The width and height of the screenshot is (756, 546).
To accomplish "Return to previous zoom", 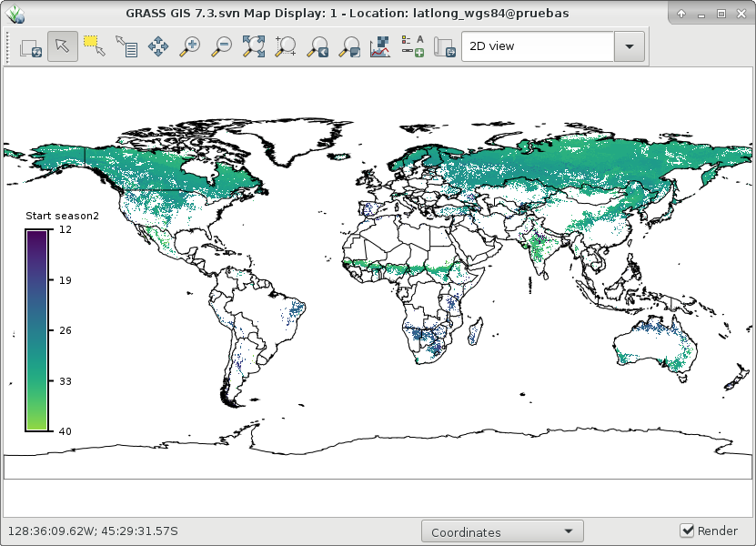I will coord(318,47).
